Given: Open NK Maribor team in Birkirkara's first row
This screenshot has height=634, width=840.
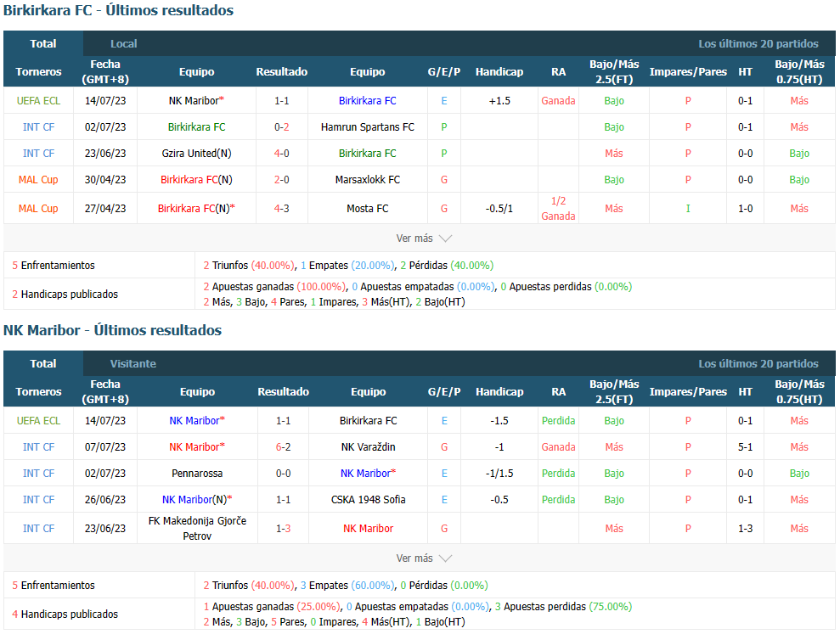Looking at the screenshot, I should pos(196,101).
